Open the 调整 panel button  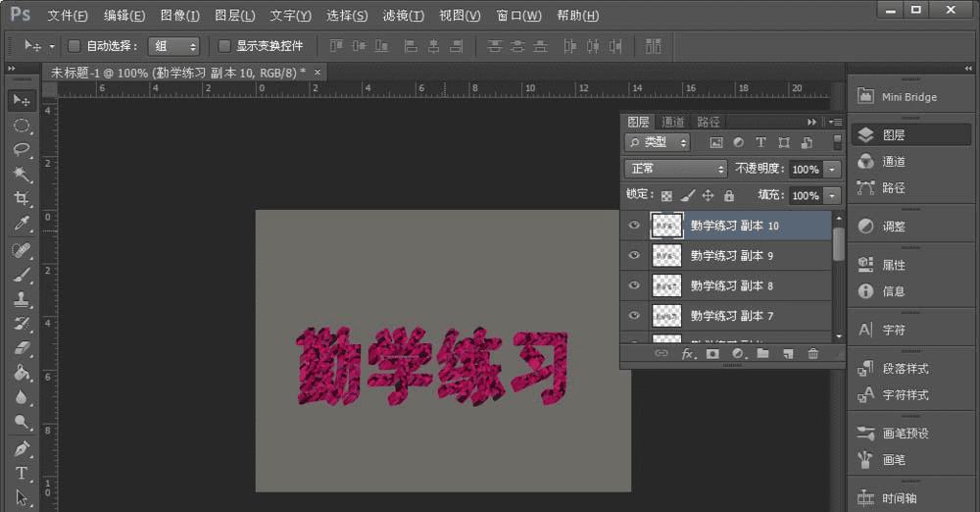click(910, 227)
